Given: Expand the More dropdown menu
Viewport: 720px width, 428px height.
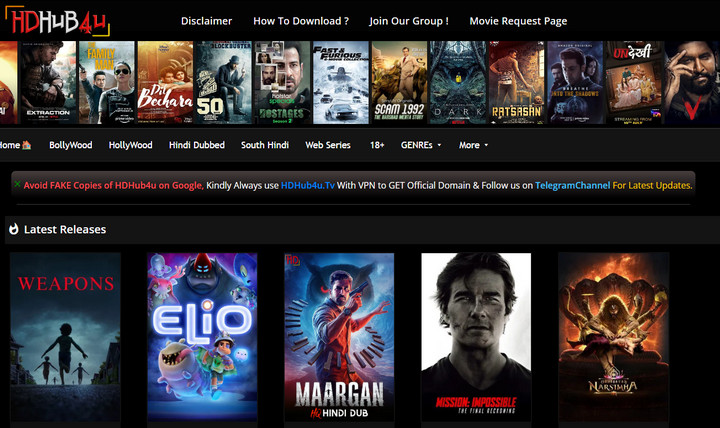Looking at the screenshot, I should click(473, 145).
